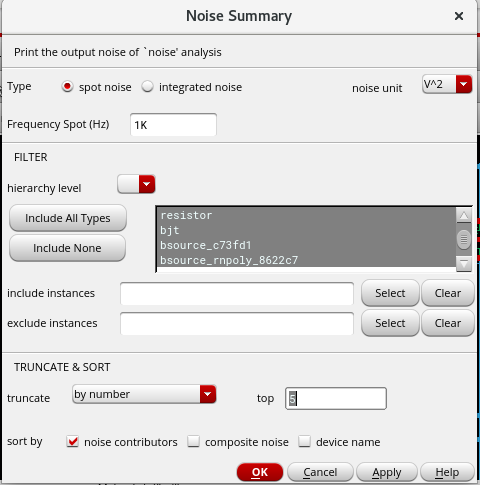Click the Cancel button

[320, 472]
